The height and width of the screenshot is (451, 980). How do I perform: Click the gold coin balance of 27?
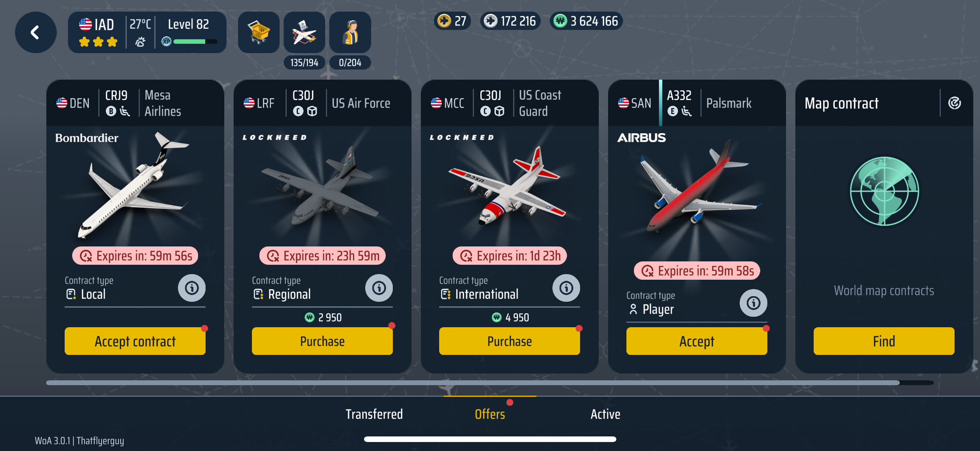pos(452,21)
